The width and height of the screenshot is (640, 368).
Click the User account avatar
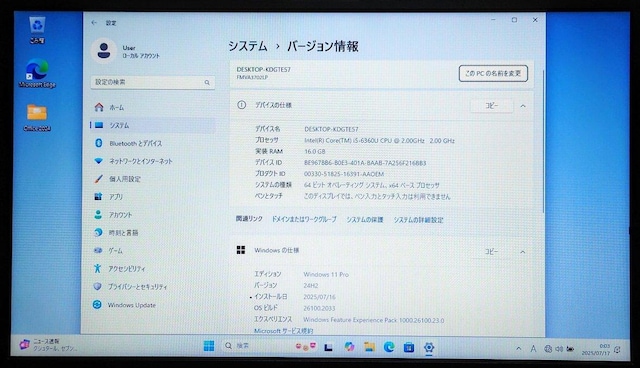pos(104,51)
